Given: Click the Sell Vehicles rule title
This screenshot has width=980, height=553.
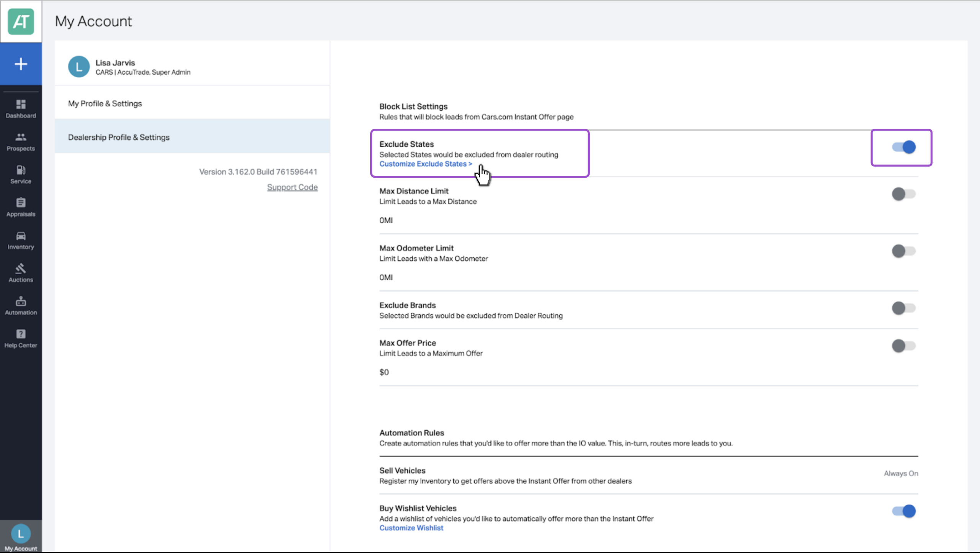Looking at the screenshot, I should (402, 470).
